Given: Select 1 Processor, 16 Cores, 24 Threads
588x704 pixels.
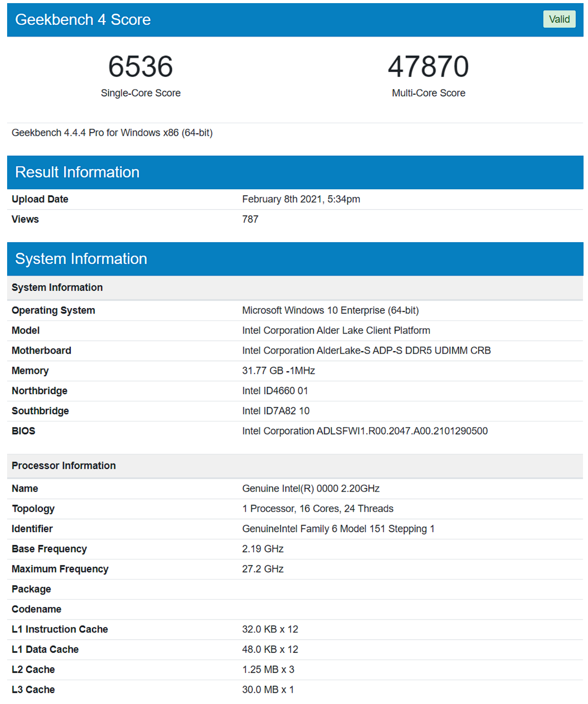Looking at the screenshot, I should click(318, 509).
